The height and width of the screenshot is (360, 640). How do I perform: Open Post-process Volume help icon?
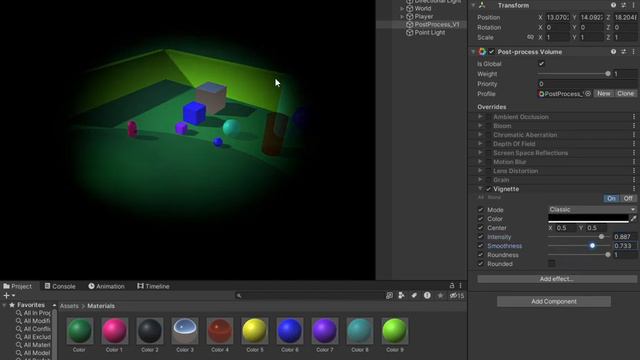click(613, 52)
